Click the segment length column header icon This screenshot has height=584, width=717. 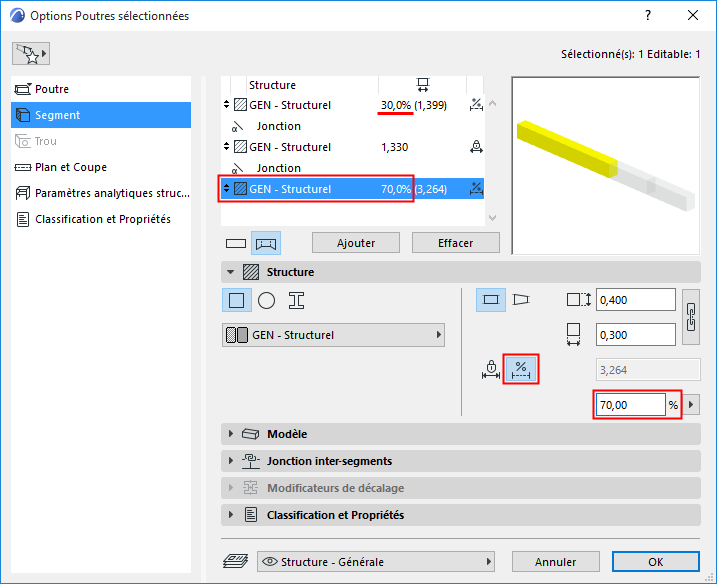coord(423,85)
